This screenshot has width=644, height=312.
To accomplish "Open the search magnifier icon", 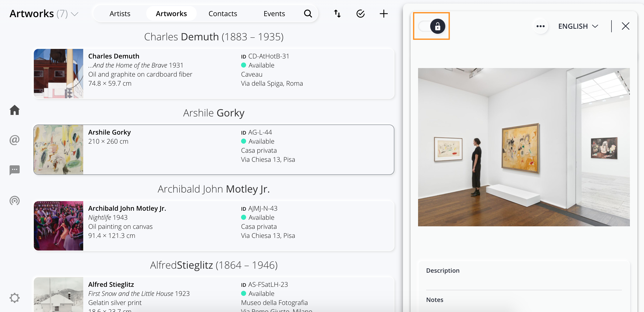I will coord(308,14).
